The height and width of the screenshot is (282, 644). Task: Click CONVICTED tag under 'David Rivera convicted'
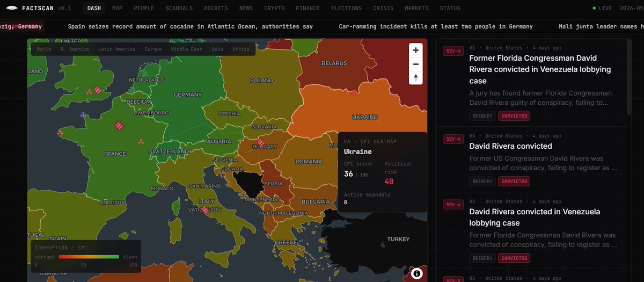pos(514,182)
